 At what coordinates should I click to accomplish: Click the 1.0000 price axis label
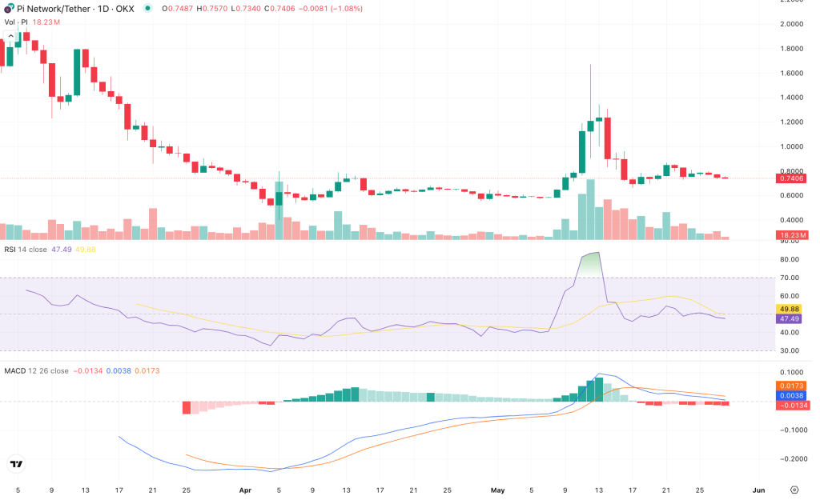pos(791,146)
